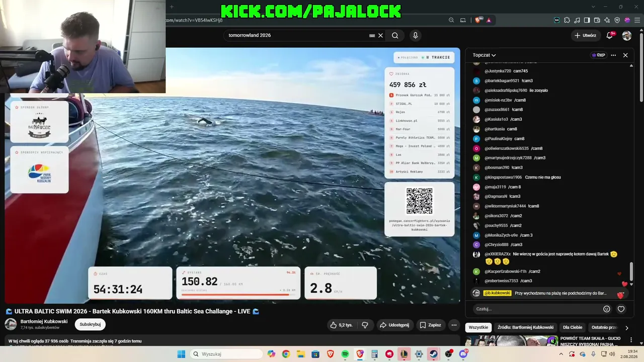
Task: Toggle the browser sidebar panel
Action: pyautogui.click(x=587, y=20)
